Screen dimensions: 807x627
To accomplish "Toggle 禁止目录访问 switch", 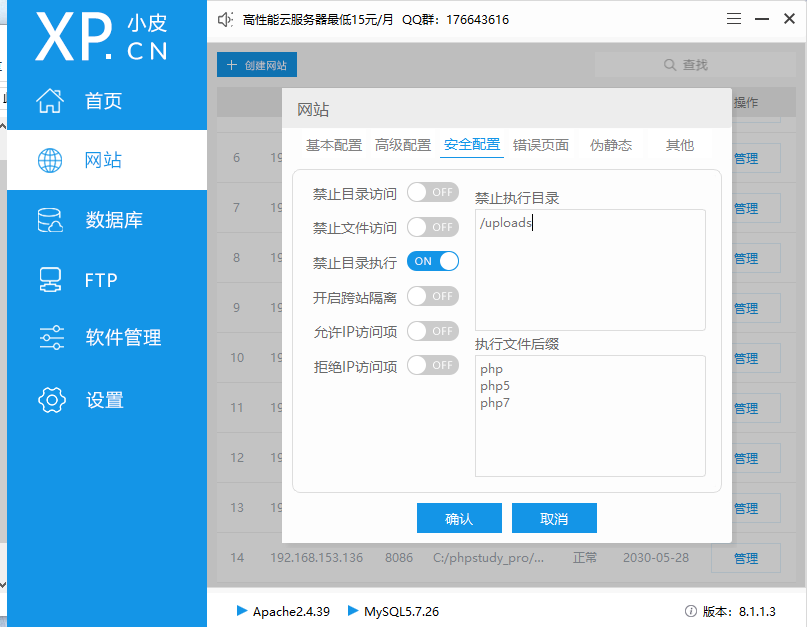I will pyautogui.click(x=432, y=192).
